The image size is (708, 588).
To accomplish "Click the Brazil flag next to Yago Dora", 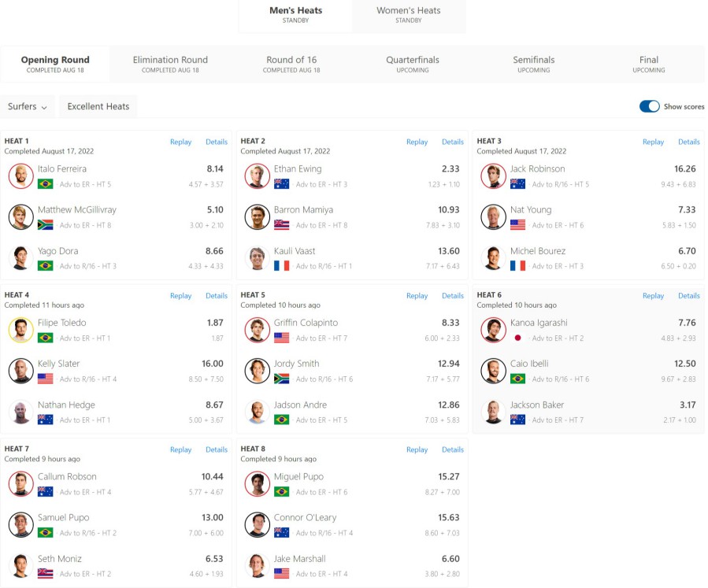I will (45, 266).
